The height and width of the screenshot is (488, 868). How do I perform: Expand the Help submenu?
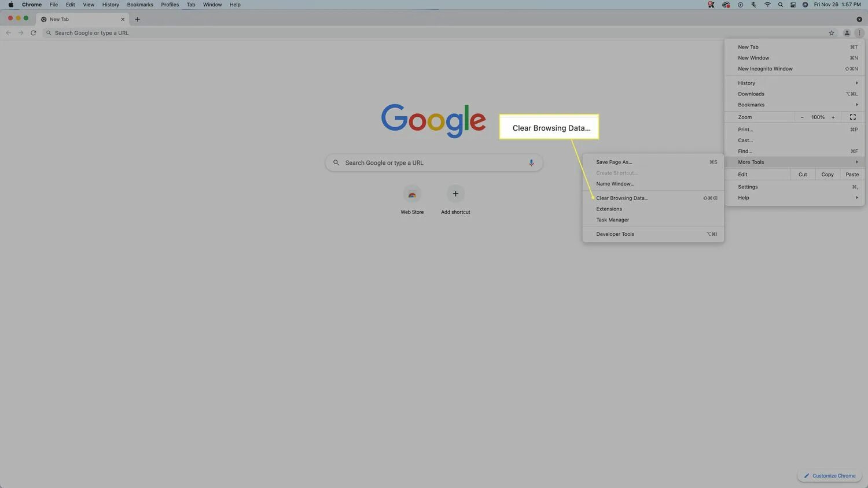795,198
